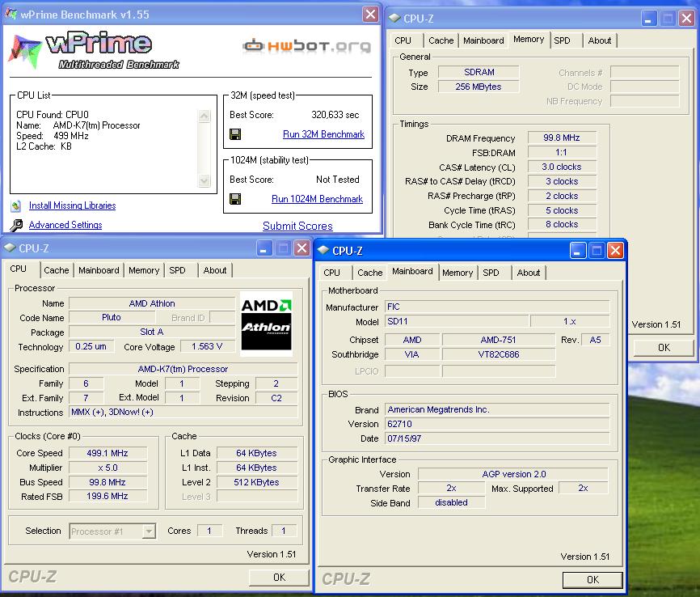Click the BIOS Brand American Megatrends Inc.

pos(497,409)
